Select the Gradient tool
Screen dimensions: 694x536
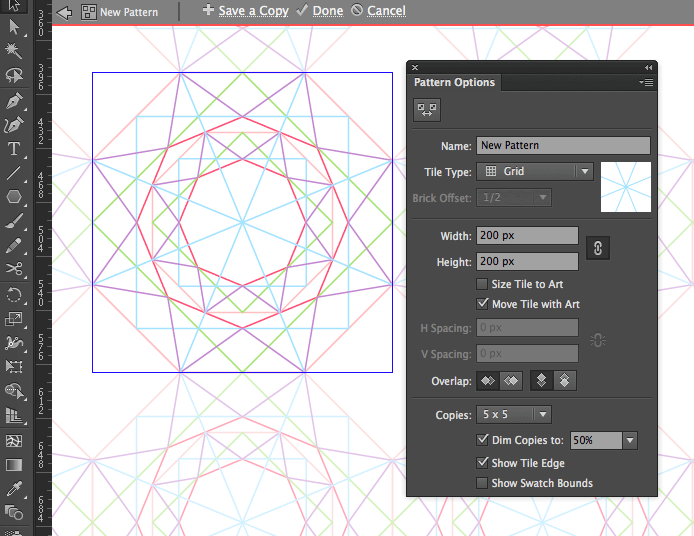point(14,465)
